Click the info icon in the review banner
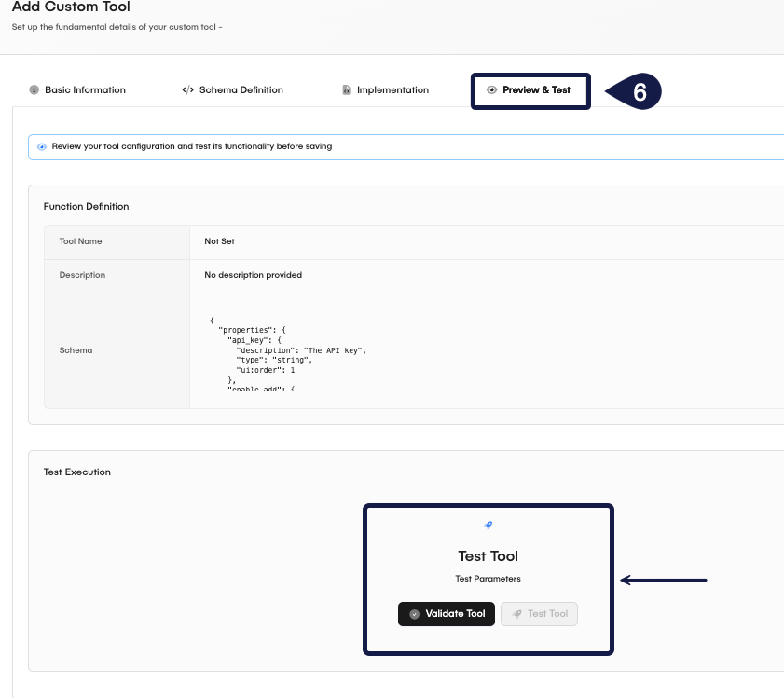 click(x=41, y=147)
